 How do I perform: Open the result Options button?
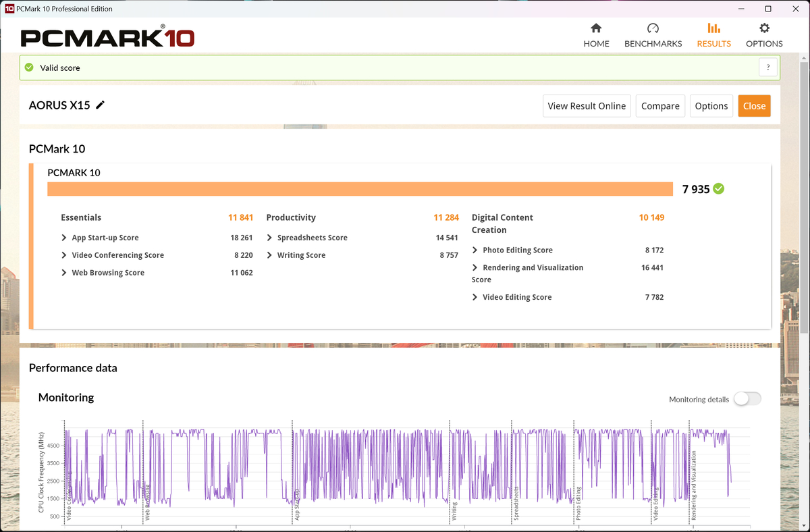click(x=711, y=106)
